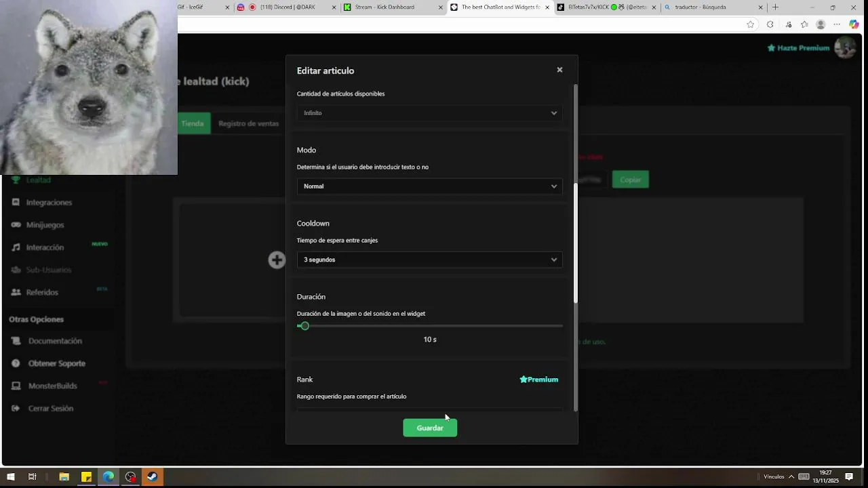
Task: Open the browser profile icon
Action: (821, 24)
